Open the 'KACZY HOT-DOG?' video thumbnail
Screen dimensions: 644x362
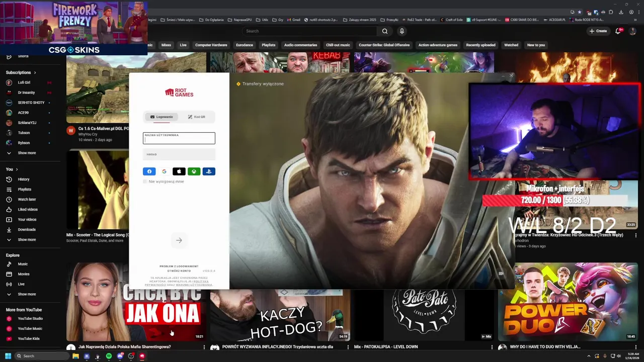coord(280,315)
